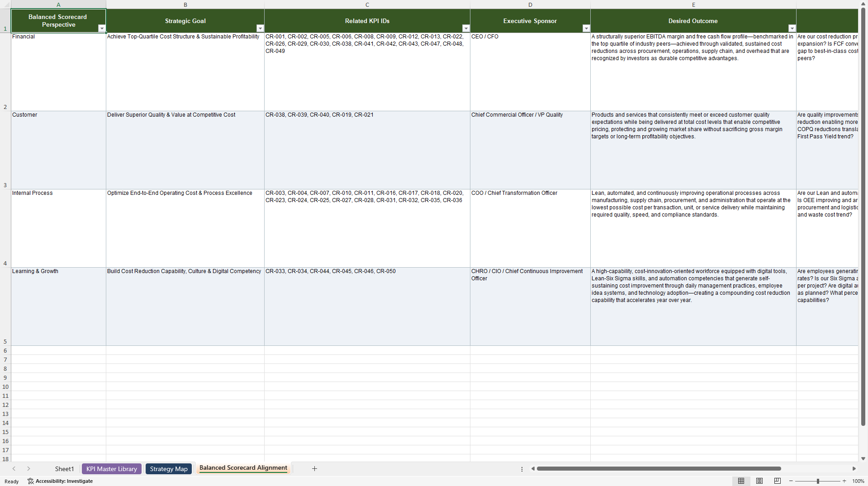Select Desired Outcome cell about Lean, automated processes
868x486 pixels.
(x=693, y=228)
